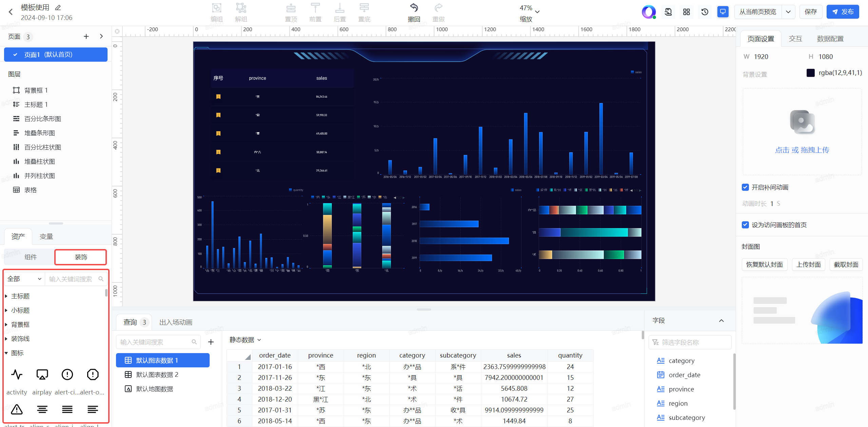Click the 发布 publish button
Viewport: 868px width, 427px height.
point(843,12)
